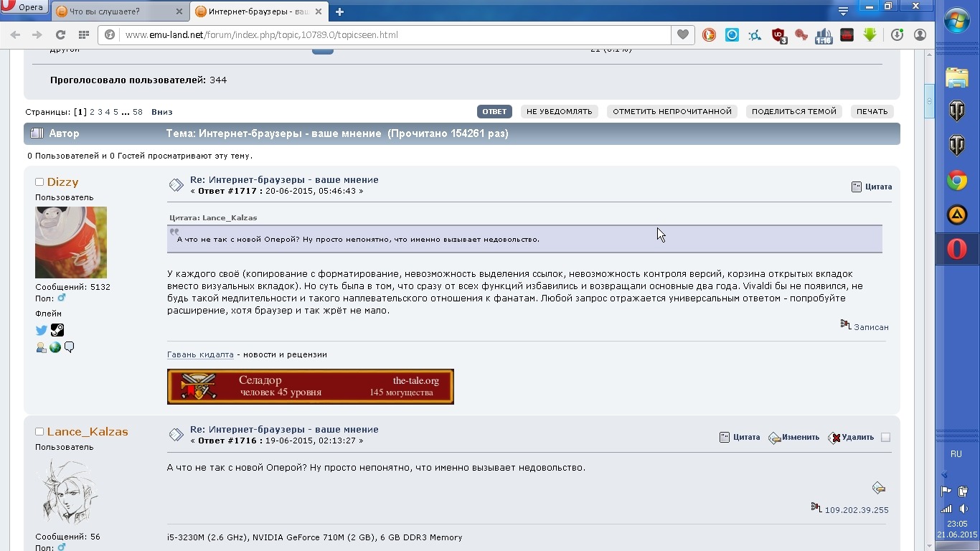Click the page vertical scrollbar thumb
The width and height of the screenshot is (980, 551).
930,100
